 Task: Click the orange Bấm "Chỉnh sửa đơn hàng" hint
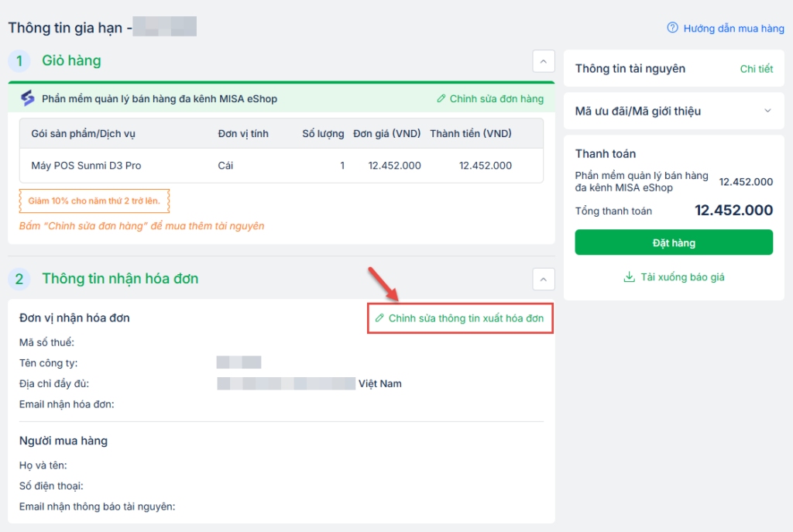pos(142,226)
